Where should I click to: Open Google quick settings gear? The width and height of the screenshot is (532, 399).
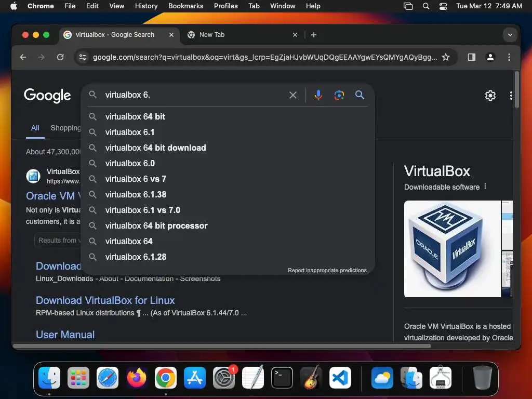pos(490,96)
